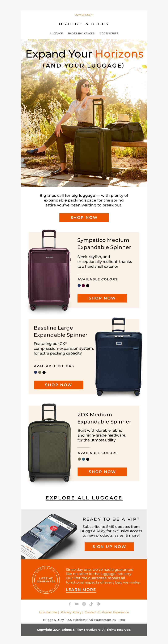
Task: Select the plum color swatch for Sympatico
Action: click(83, 286)
